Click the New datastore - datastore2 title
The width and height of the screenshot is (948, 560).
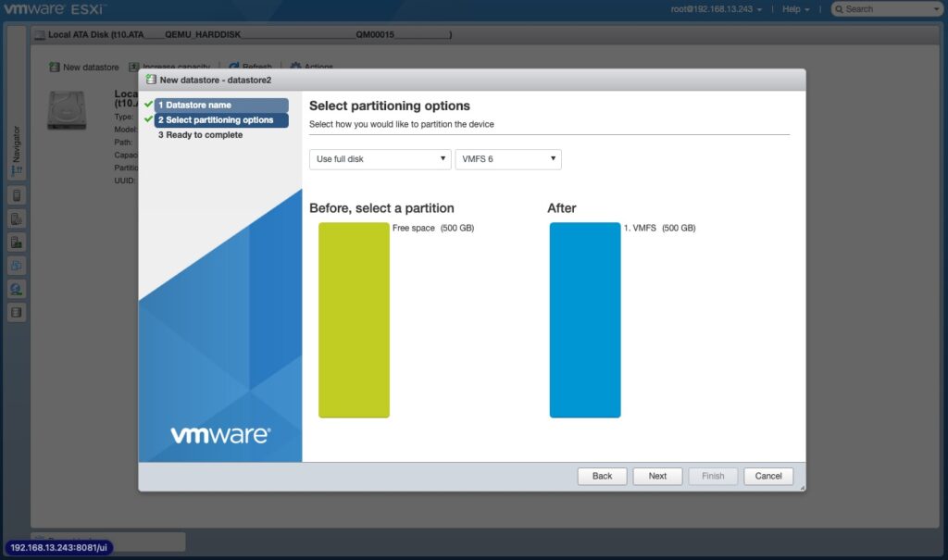(x=215, y=80)
